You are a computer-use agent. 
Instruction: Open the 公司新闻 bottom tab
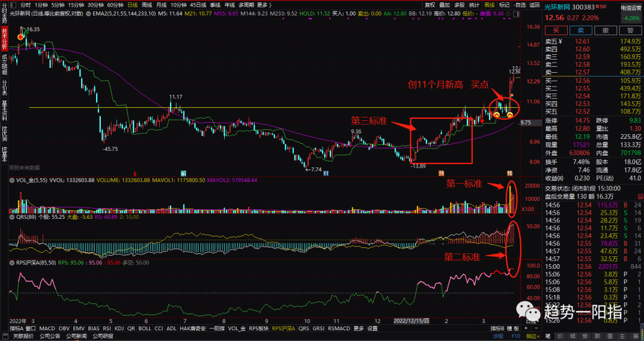[x=76, y=336]
